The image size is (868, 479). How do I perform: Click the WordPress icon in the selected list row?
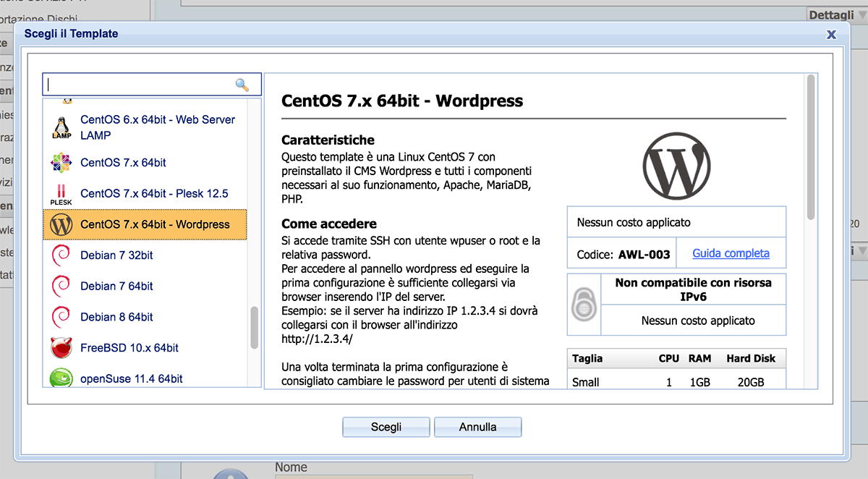(61, 225)
